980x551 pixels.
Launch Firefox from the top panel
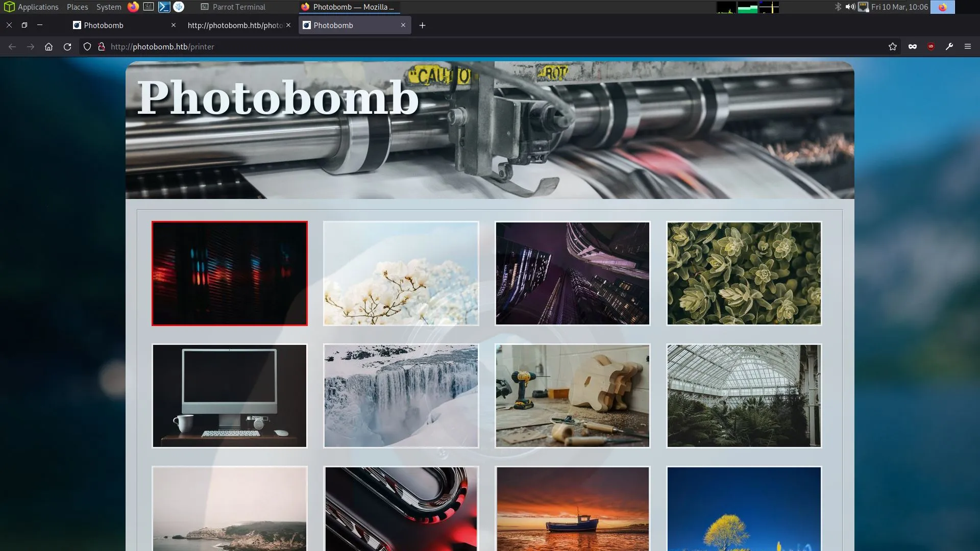coord(133,7)
